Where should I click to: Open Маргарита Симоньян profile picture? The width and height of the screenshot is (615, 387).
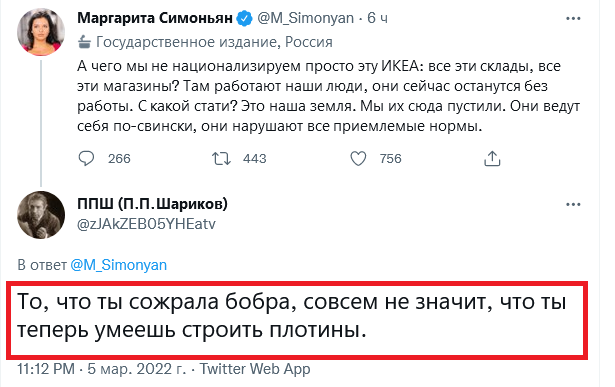tap(41, 32)
